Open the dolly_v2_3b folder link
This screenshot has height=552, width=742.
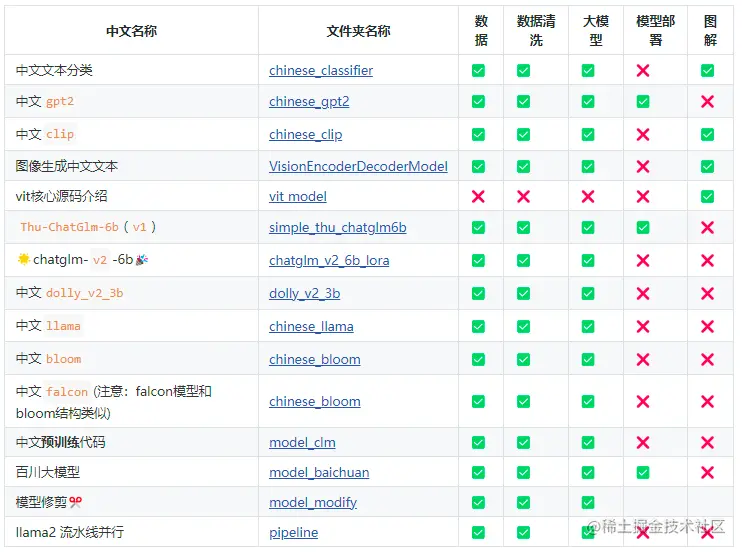[304, 294]
